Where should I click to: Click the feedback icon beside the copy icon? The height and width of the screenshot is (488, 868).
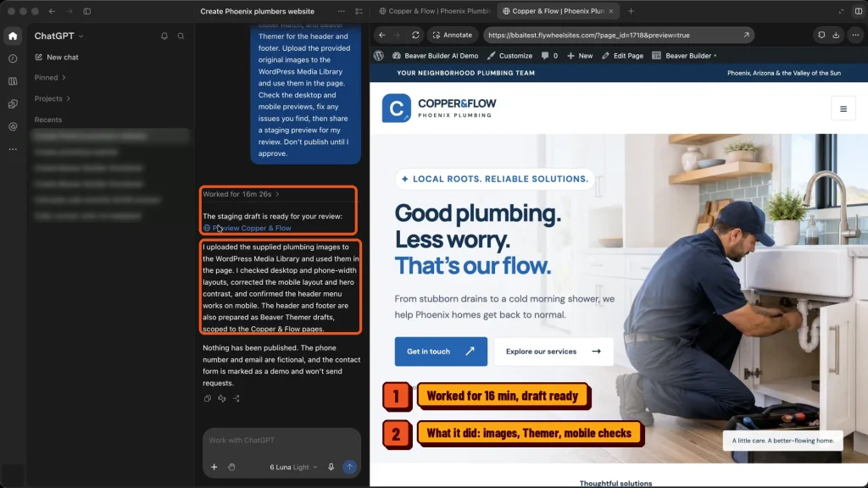coord(222,398)
